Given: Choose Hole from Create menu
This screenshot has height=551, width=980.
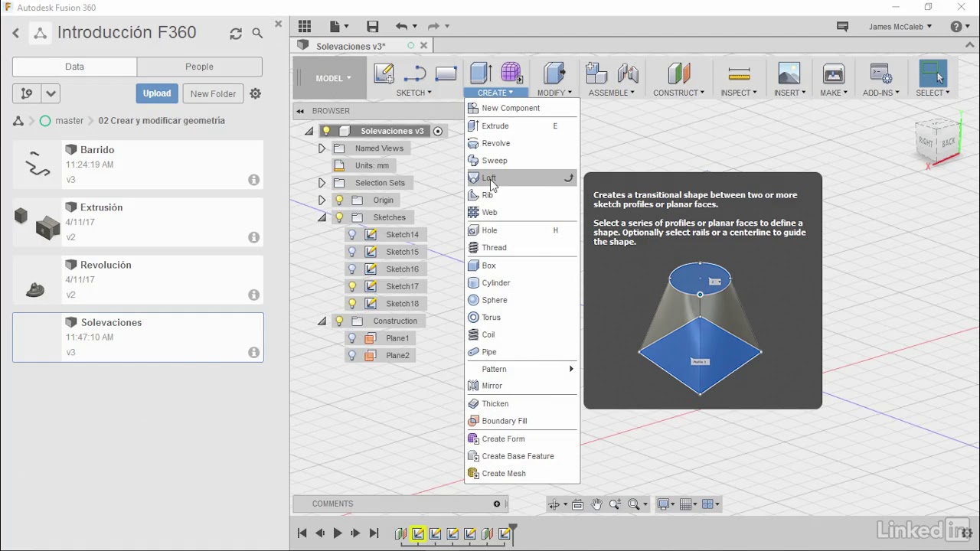Looking at the screenshot, I should pyautogui.click(x=522, y=230).
